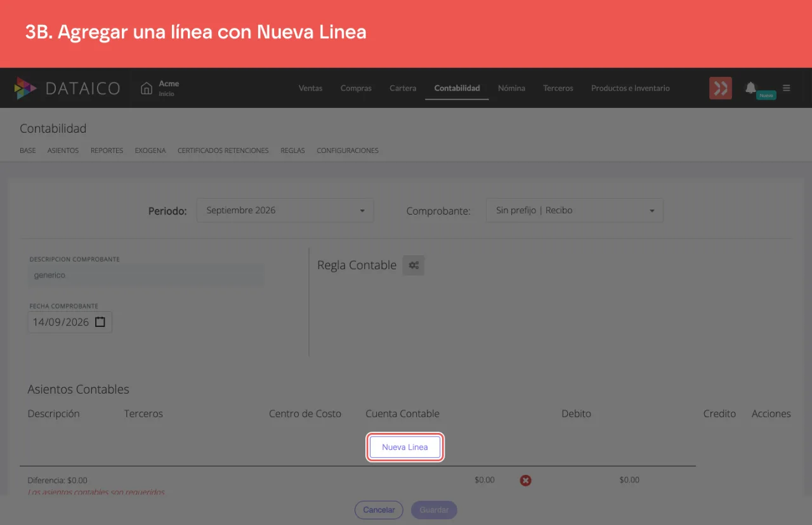Go to the Terceros menu

(558, 88)
